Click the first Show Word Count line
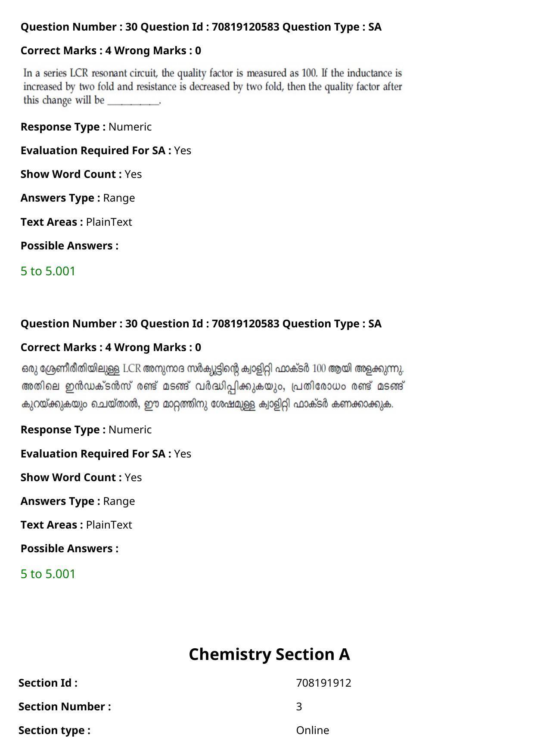534x756 pixels. pos(81,174)
